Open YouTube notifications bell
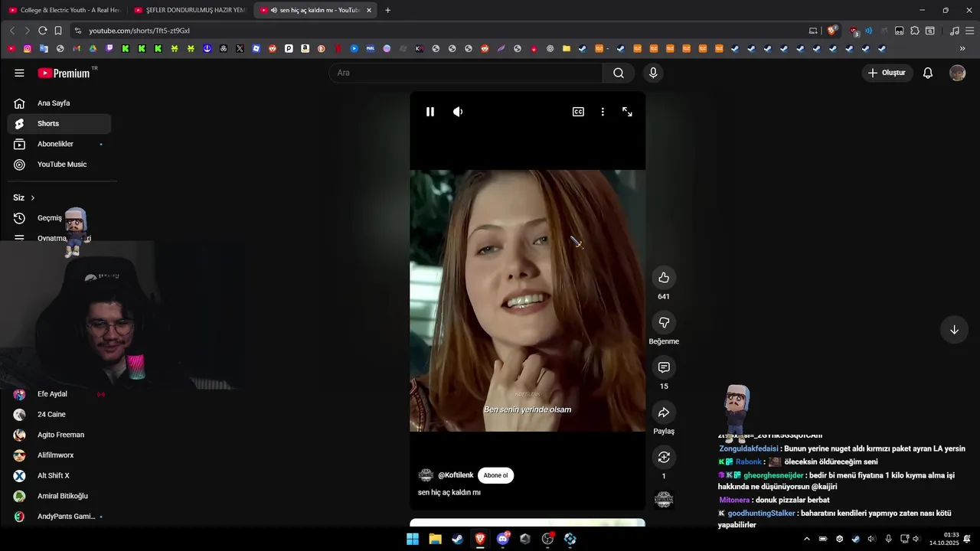Image resolution: width=980 pixels, height=551 pixels. pyautogui.click(x=927, y=73)
